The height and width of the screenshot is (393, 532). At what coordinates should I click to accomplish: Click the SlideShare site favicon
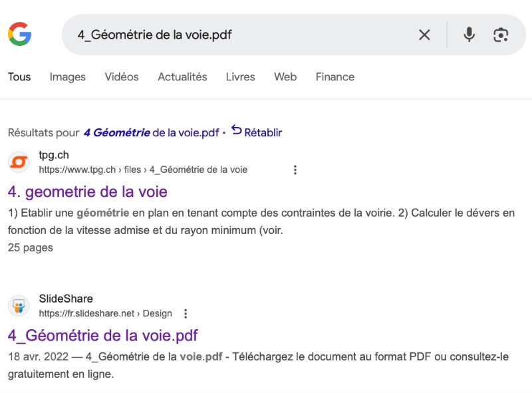[x=19, y=306]
